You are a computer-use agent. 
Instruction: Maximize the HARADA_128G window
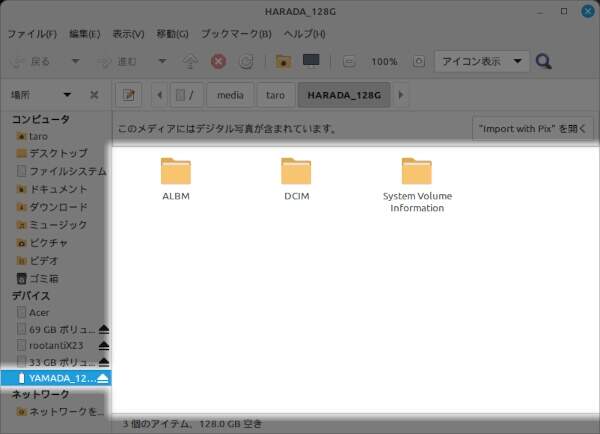[564, 11]
